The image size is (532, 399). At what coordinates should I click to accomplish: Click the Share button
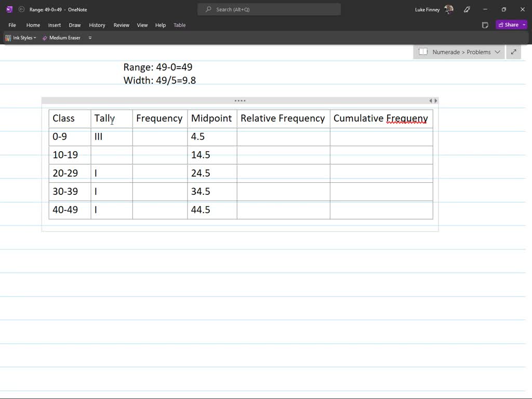(510, 24)
